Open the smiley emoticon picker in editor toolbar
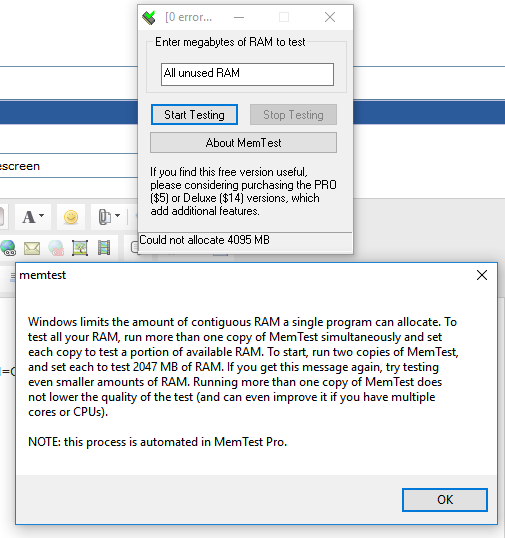The height and width of the screenshot is (538, 505). point(71,217)
